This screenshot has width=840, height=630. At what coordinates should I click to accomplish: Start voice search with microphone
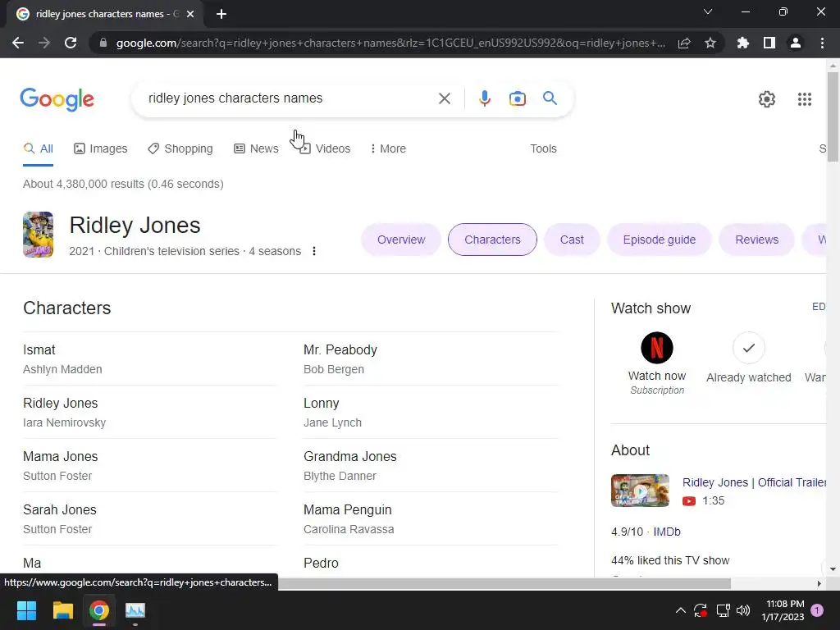484,98
